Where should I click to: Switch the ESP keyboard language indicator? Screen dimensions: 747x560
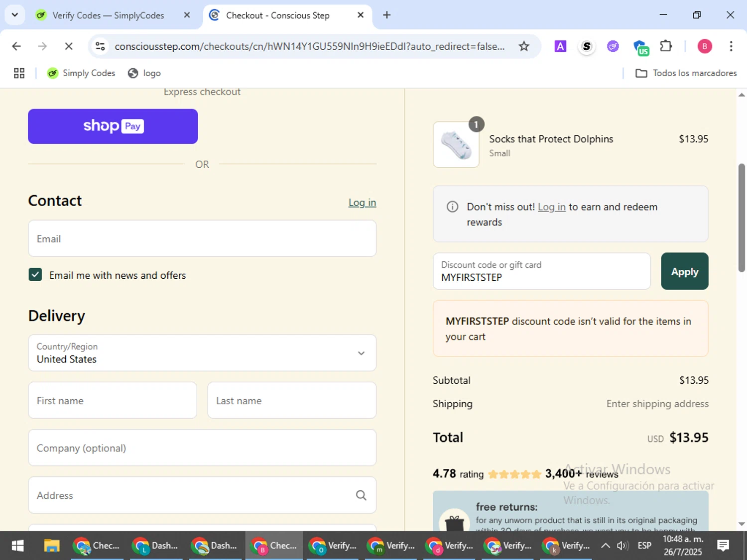pyautogui.click(x=644, y=546)
